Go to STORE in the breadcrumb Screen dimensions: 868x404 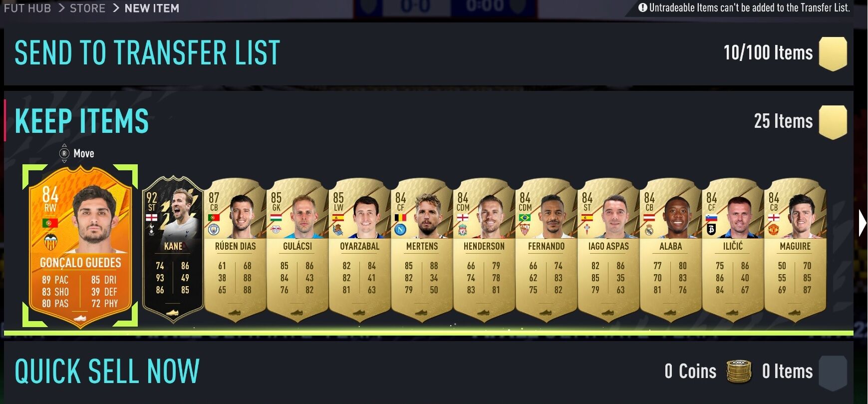tap(87, 8)
